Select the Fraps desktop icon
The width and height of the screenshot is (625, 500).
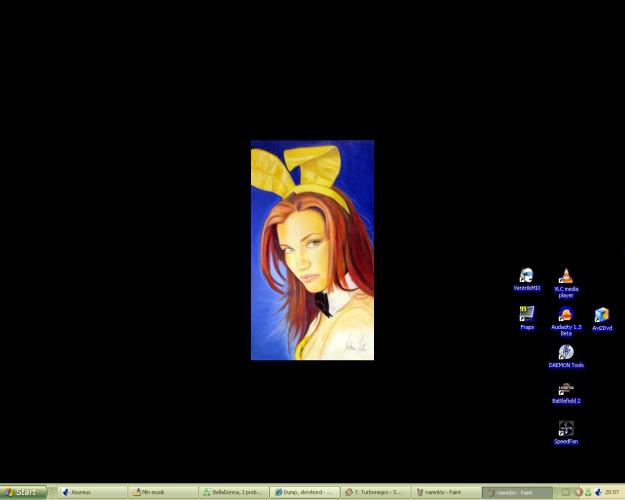point(527,318)
